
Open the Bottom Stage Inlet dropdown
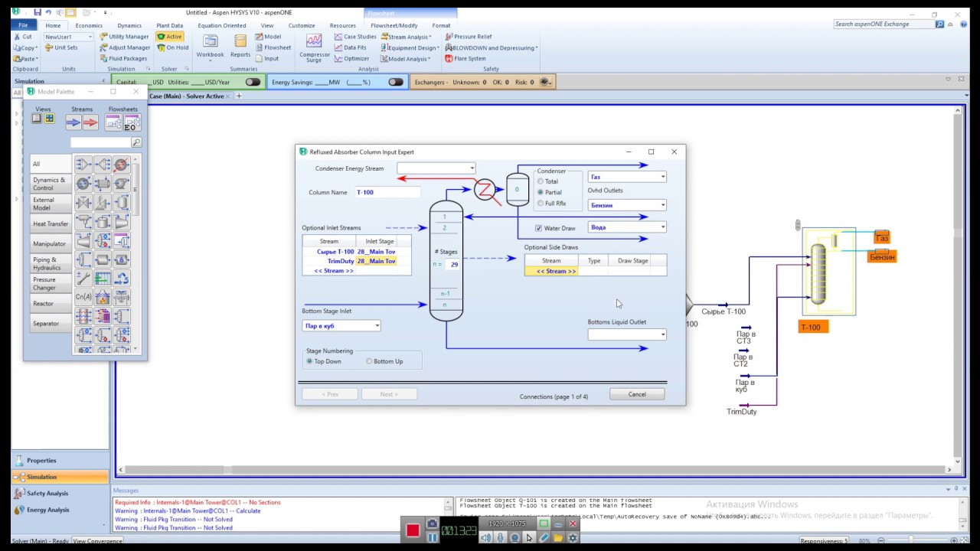tap(377, 326)
